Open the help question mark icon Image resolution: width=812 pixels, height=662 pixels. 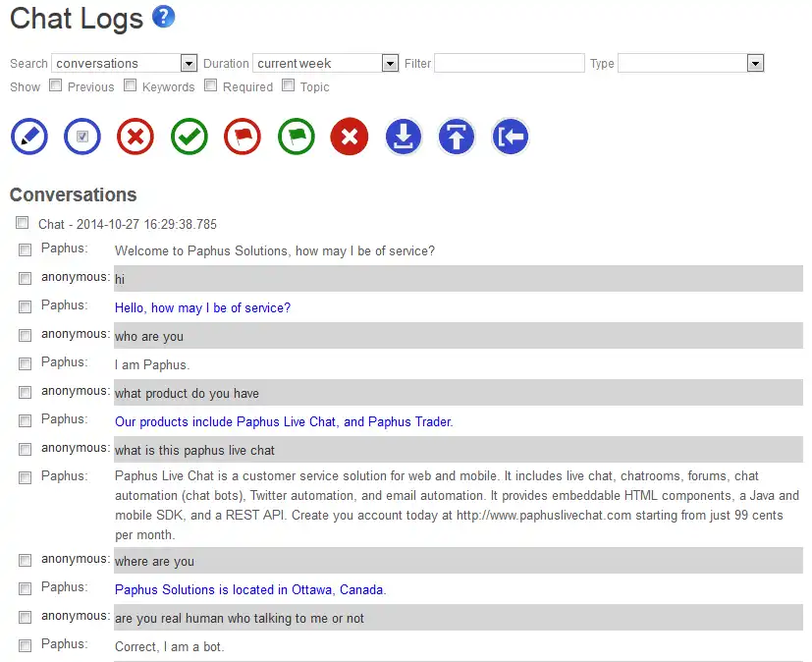[164, 17]
